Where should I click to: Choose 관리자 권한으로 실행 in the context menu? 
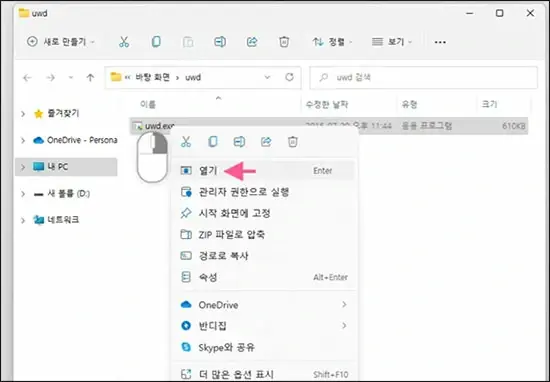[264, 192]
